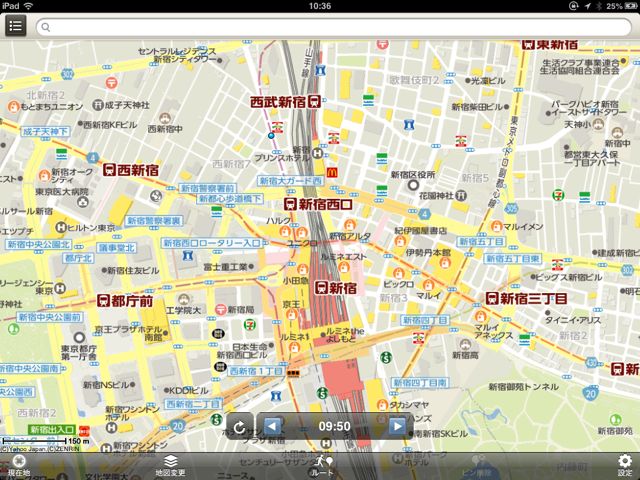The height and width of the screenshot is (480, 640).
Task: Tap the map search field
Action: (x=333, y=27)
